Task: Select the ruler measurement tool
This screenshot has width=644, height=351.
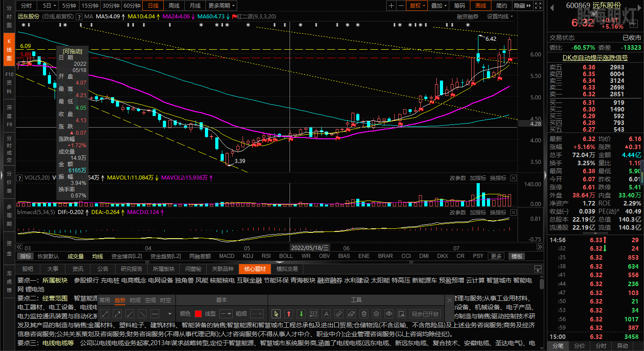Action: 339,314
